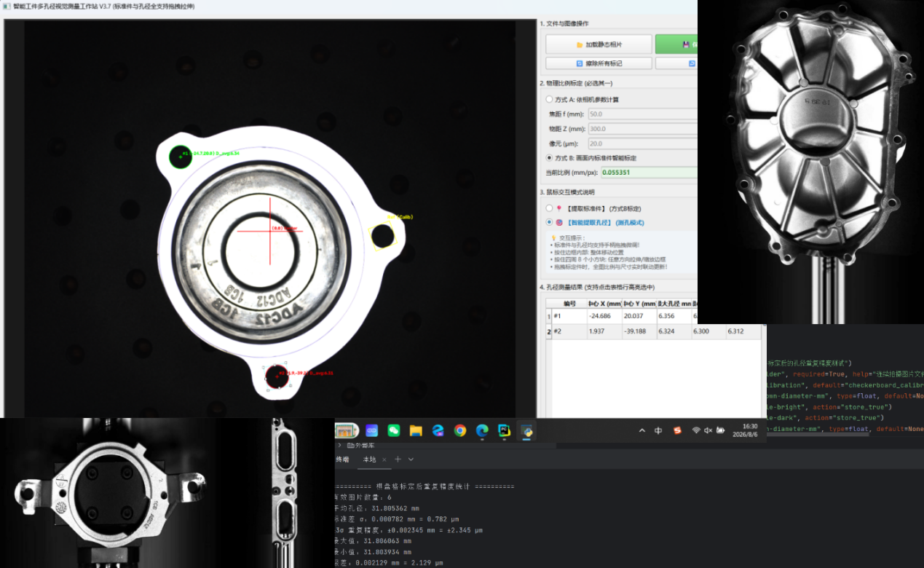Click the battery tray icon

pos(719,430)
